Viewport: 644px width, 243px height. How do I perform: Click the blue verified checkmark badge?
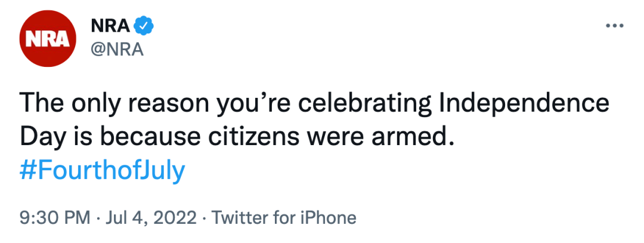point(144,26)
